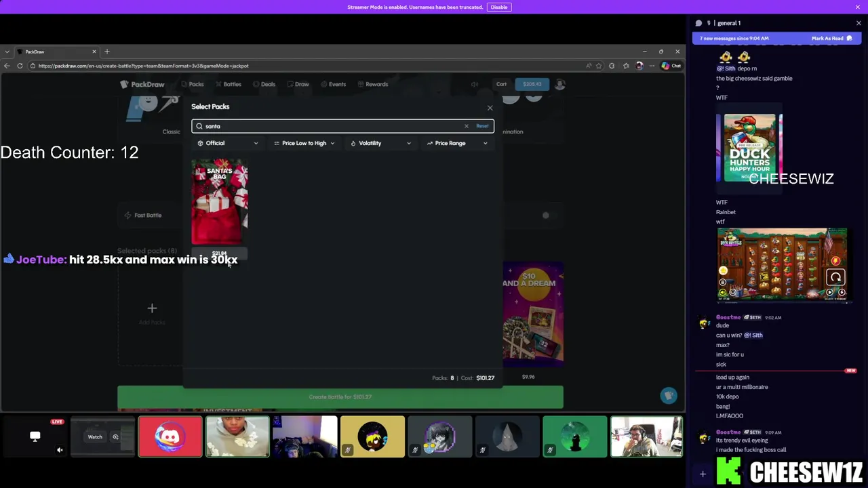
Task: Close the PackDraw browser tab
Action: click(x=94, y=52)
